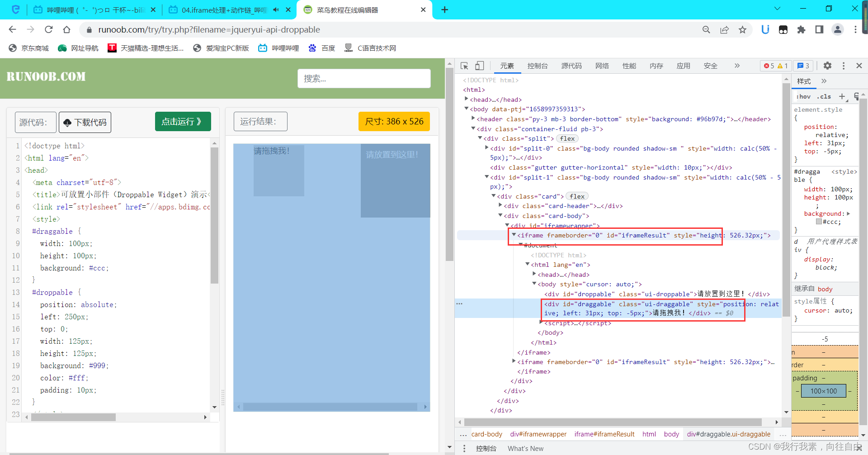Select the 元素 elements tab
Viewport: 868px width, 455px height.
point(507,66)
